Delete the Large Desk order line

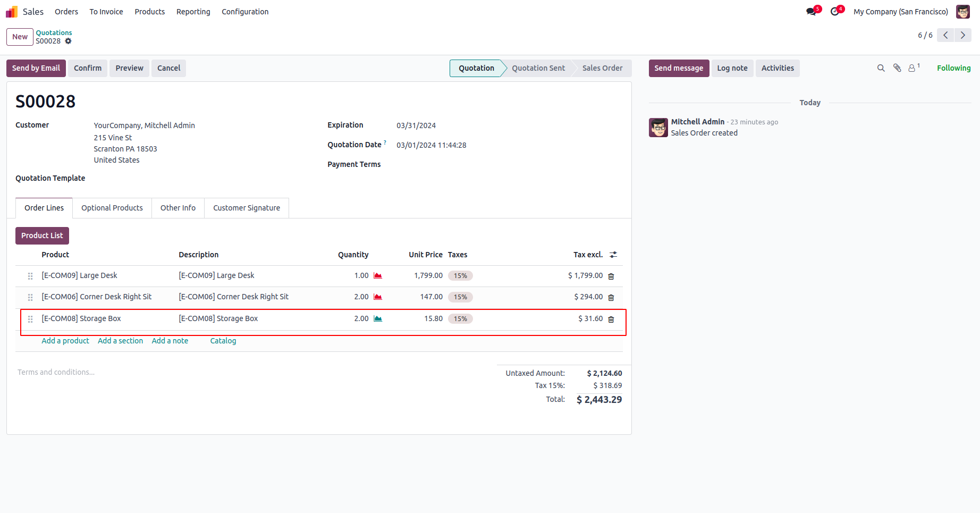(x=611, y=276)
